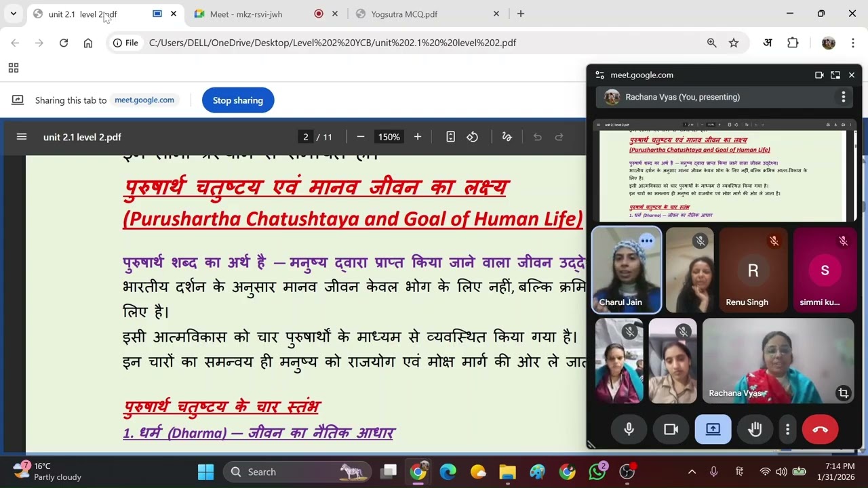Select the Renu Singh participant tile
This screenshot has width=868, height=488.
[x=753, y=270]
